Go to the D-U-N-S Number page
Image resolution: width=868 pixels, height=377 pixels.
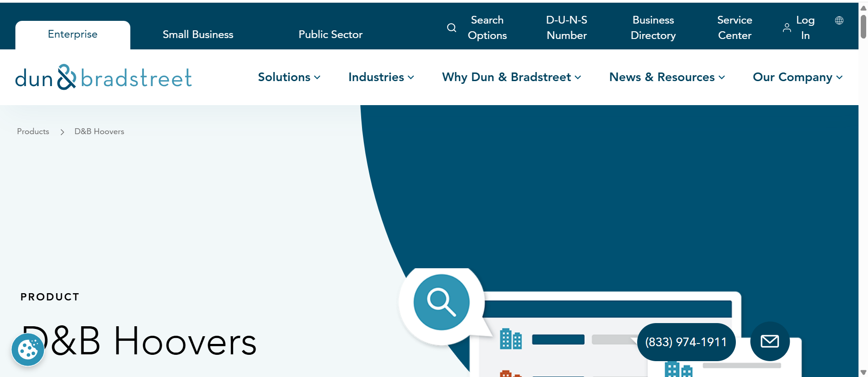tap(567, 28)
